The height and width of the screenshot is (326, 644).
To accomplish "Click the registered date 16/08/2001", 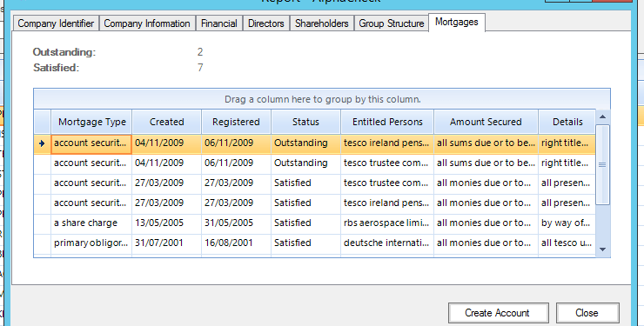I will tap(236, 243).
